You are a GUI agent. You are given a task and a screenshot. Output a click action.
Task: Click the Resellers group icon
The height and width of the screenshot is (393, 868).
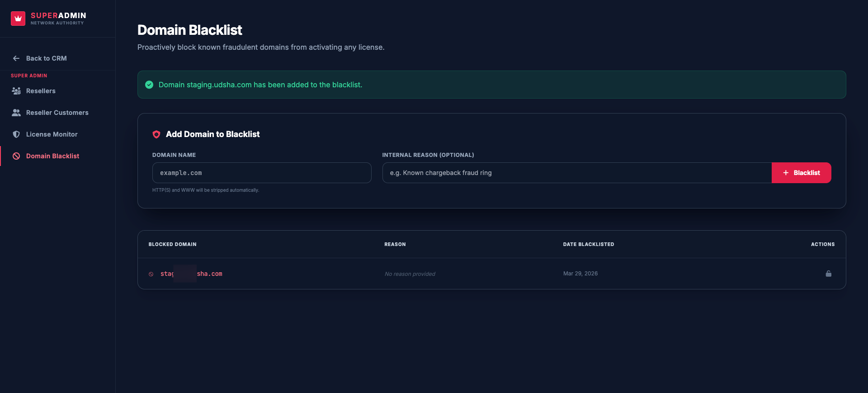pos(16,91)
